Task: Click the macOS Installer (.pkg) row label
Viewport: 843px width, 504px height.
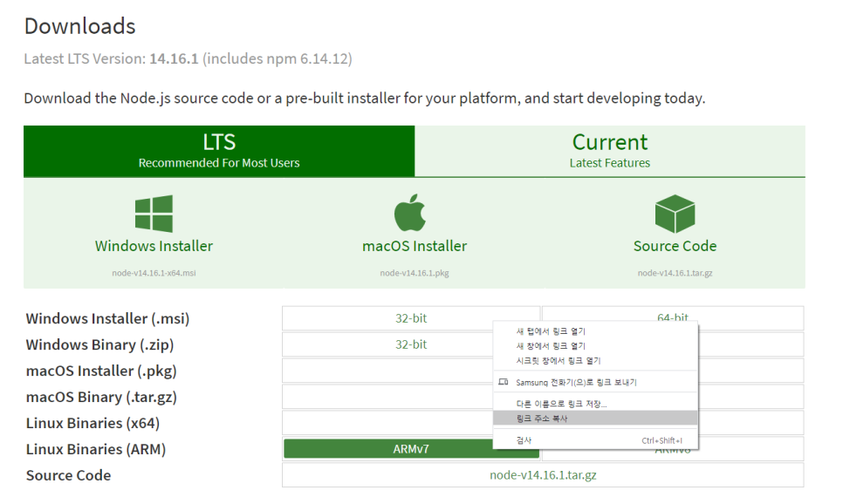Action: pyautogui.click(x=101, y=371)
